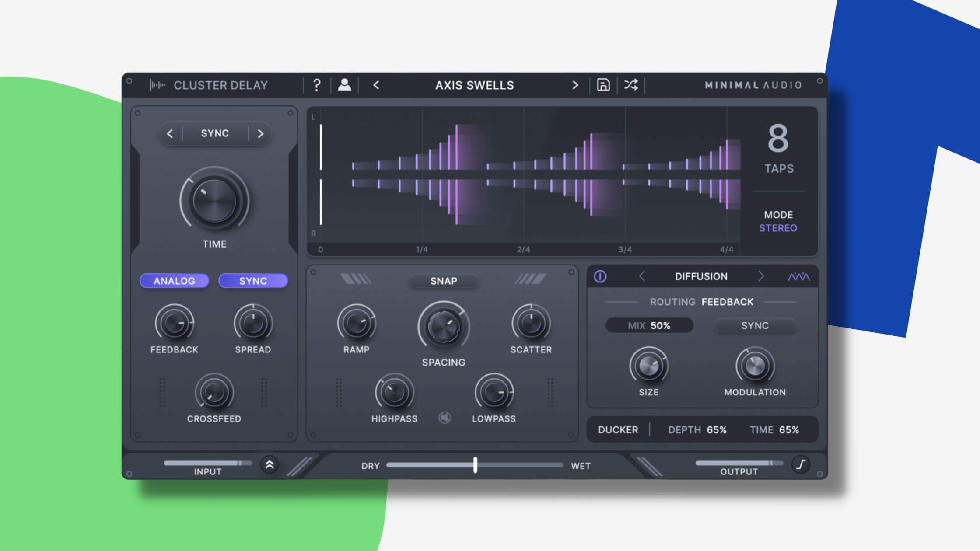Click the TIME knob
Screen dimensions: 980x551
click(214, 201)
